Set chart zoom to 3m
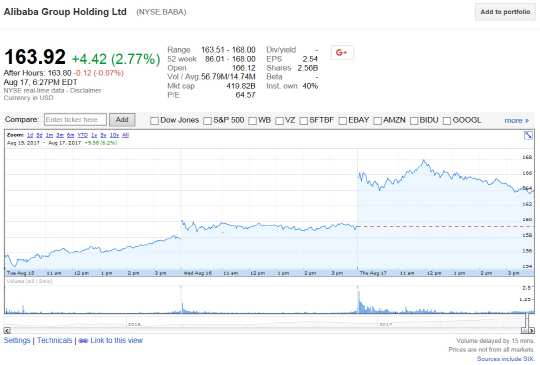The height and width of the screenshot is (365, 540). coord(60,135)
